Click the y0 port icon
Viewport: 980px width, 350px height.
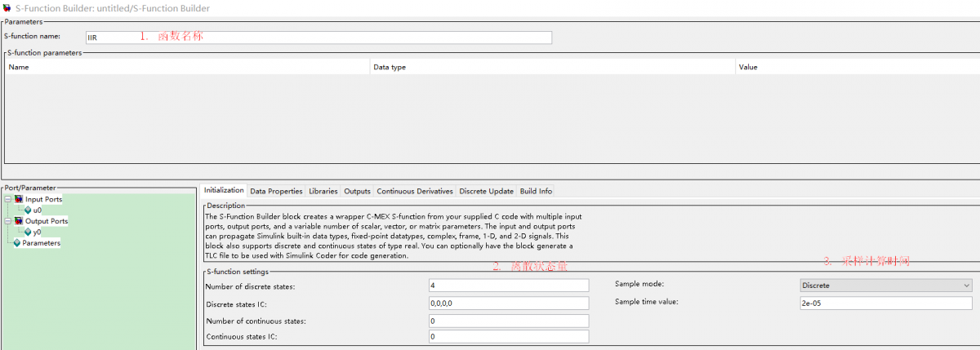27,233
